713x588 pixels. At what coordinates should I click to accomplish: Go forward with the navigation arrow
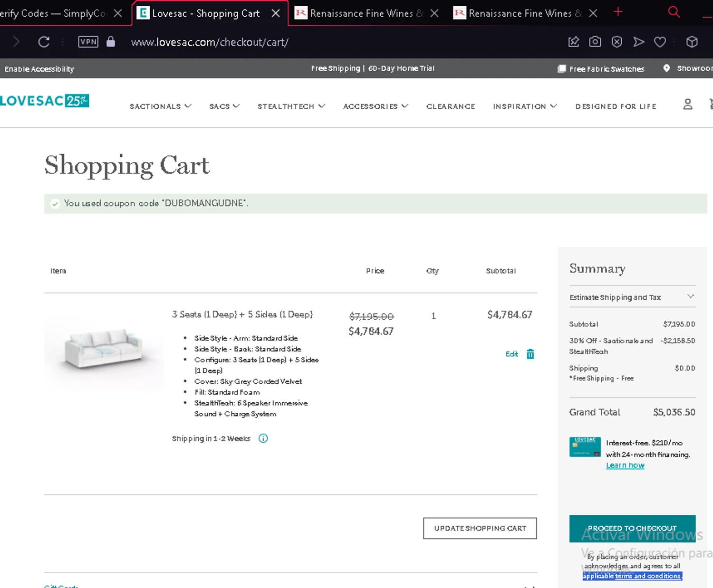tap(16, 42)
